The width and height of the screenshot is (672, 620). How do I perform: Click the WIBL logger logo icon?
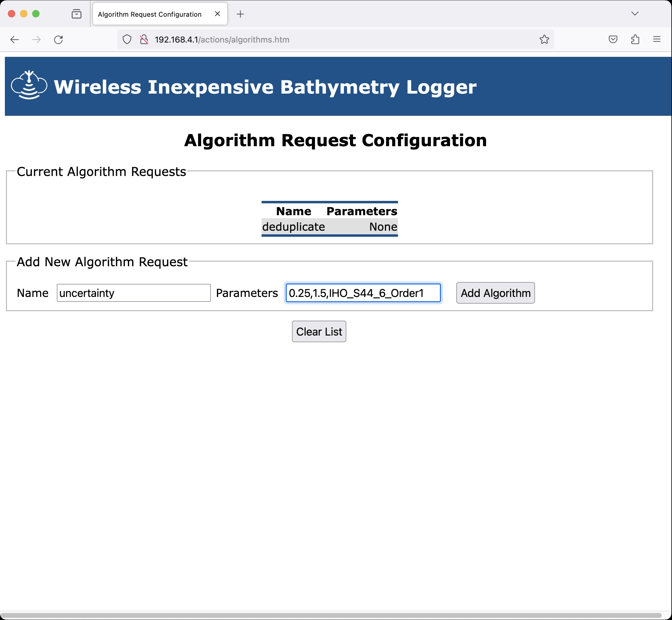click(x=29, y=85)
